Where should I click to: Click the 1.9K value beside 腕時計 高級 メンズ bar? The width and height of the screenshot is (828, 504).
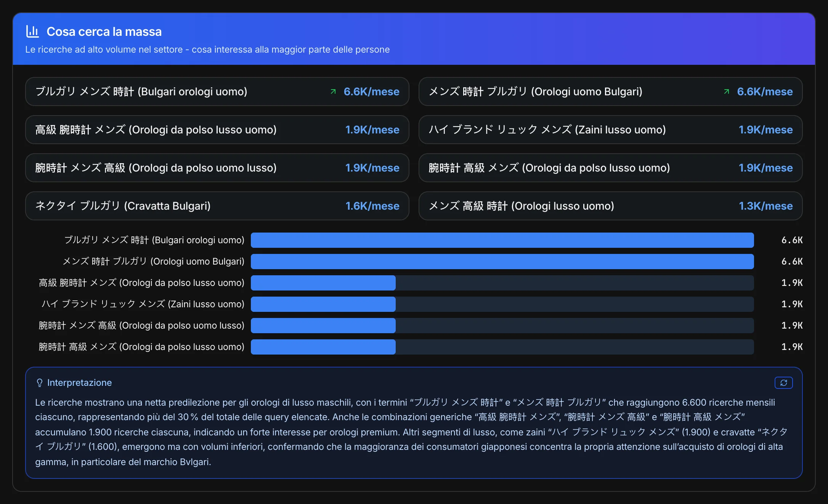[x=792, y=347]
